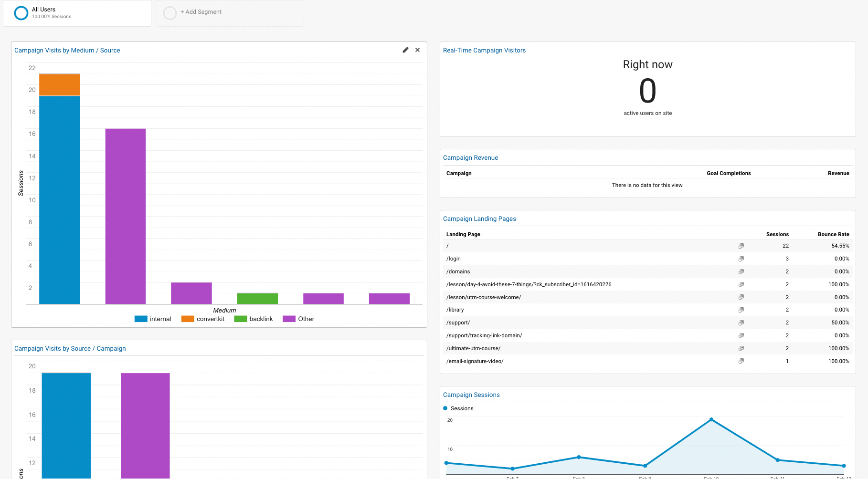868x479 pixels.
Task: Open the Campaign Visits by Medium / Source title link
Action: coord(67,51)
